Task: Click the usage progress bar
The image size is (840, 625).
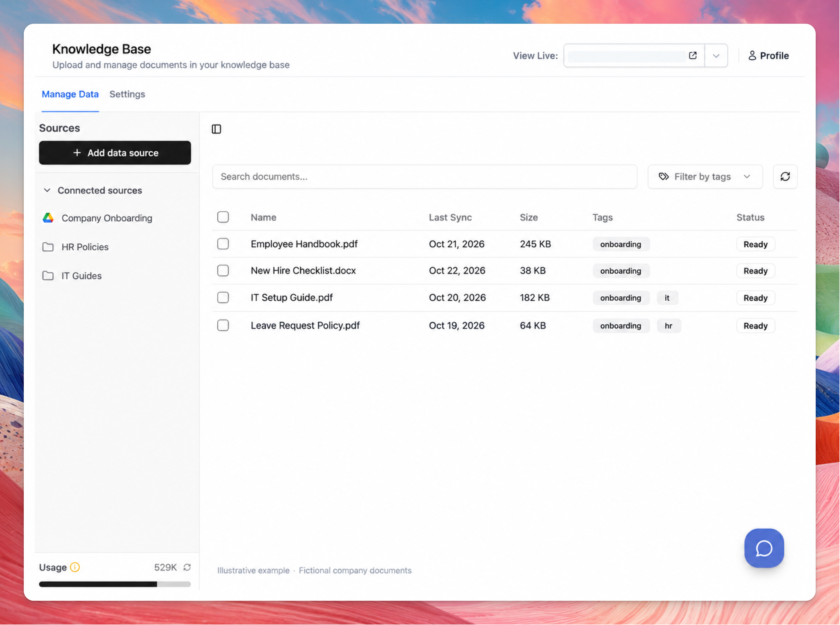Action: pos(115,584)
